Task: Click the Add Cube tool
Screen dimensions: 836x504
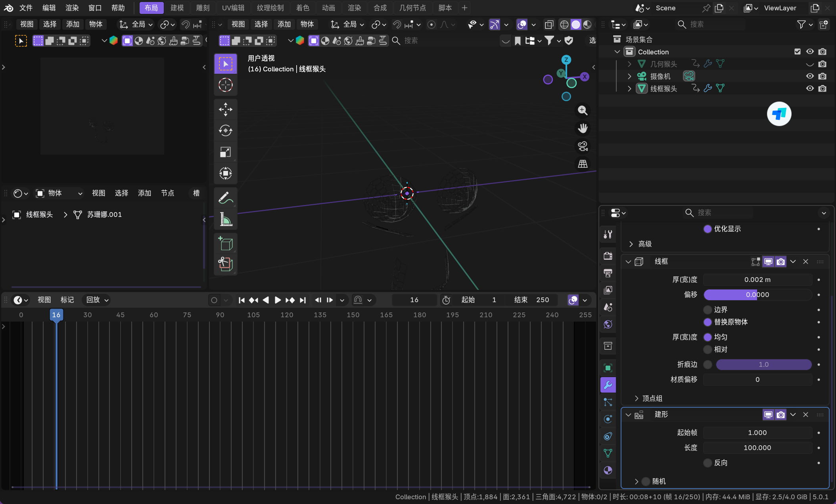Action: pyautogui.click(x=225, y=243)
